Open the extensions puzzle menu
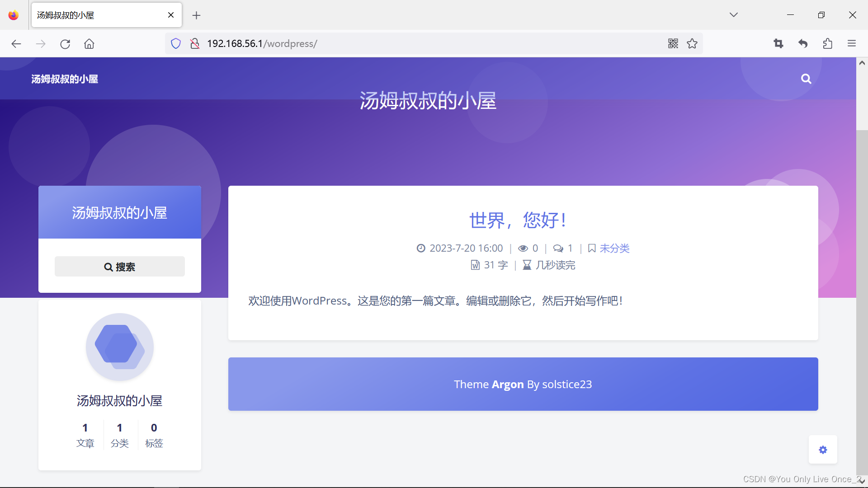This screenshot has height=488, width=868. [827, 43]
